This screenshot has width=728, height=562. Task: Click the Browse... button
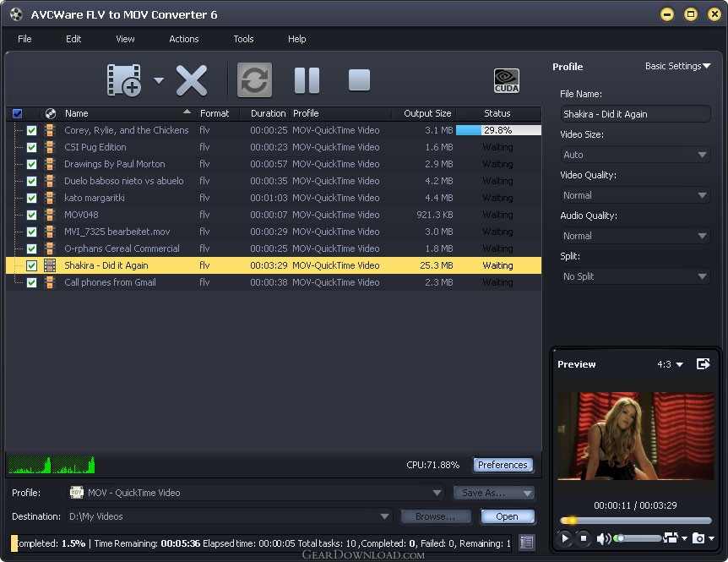click(436, 516)
